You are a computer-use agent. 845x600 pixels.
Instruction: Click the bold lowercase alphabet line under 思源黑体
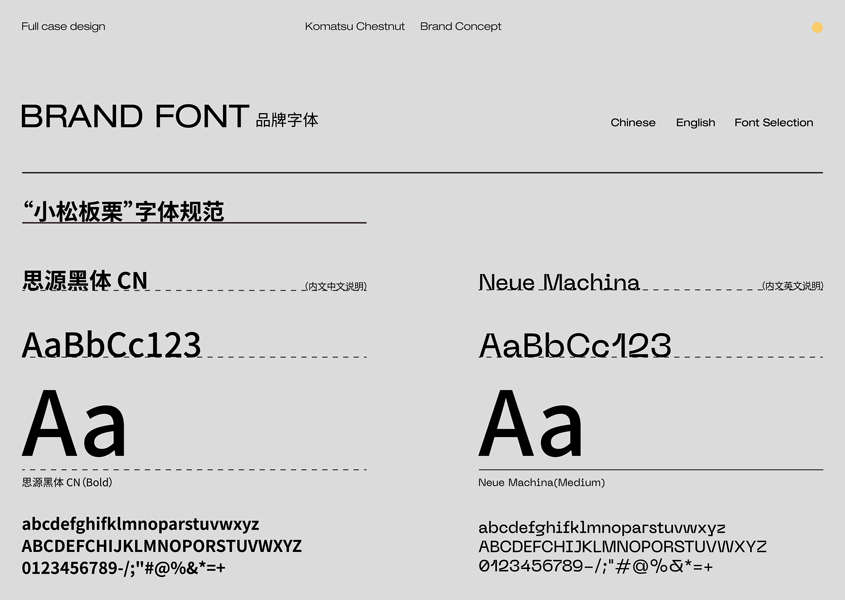(140, 525)
